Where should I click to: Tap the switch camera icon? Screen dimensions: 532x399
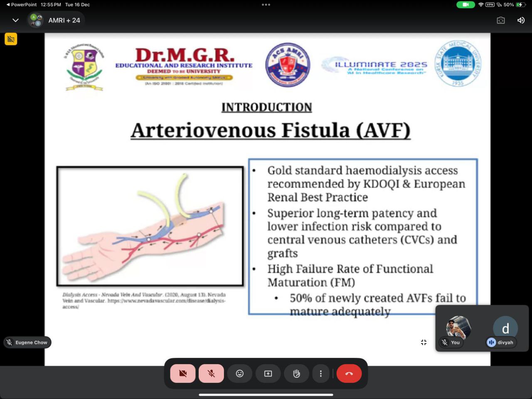tap(501, 20)
